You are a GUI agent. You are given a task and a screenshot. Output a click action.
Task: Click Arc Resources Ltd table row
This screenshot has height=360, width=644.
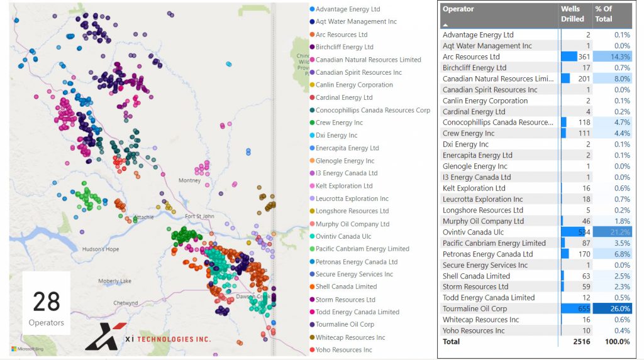[x=536, y=57]
